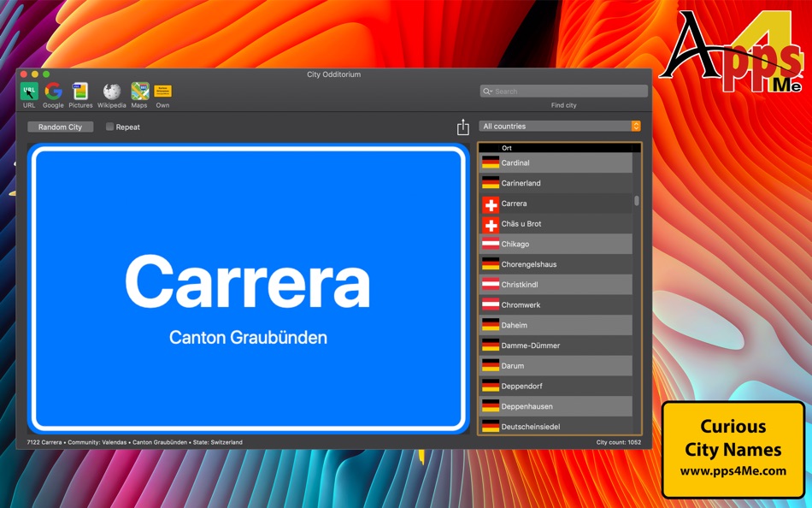Expand the search scope options arrow
Image resolution: width=812 pixels, height=508 pixels.
click(493, 91)
